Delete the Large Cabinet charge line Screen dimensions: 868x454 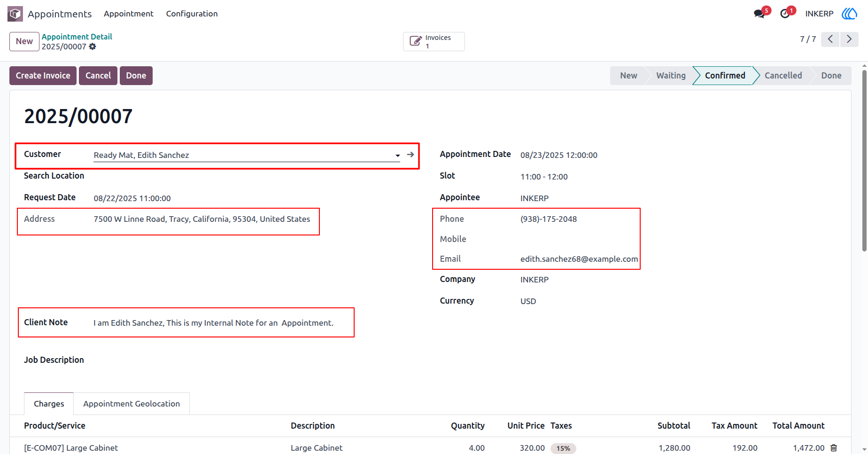(x=834, y=448)
